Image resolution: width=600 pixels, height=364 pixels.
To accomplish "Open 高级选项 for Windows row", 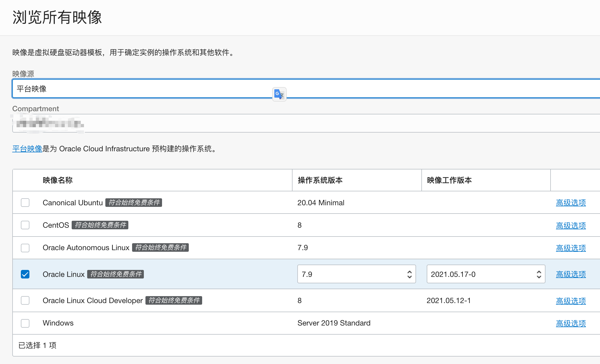I will (x=571, y=323).
